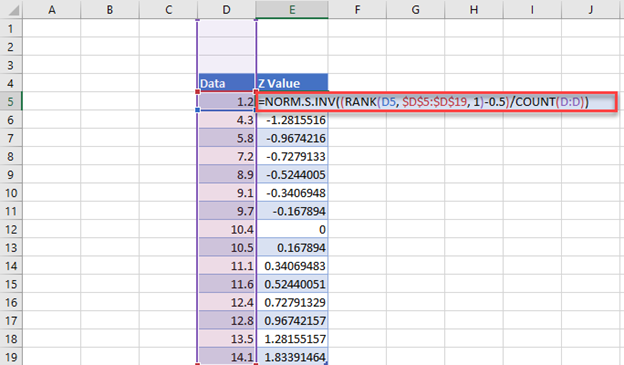This screenshot has height=365, width=624.
Task: Select row 5 header
Action: click(x=11, y=101)
